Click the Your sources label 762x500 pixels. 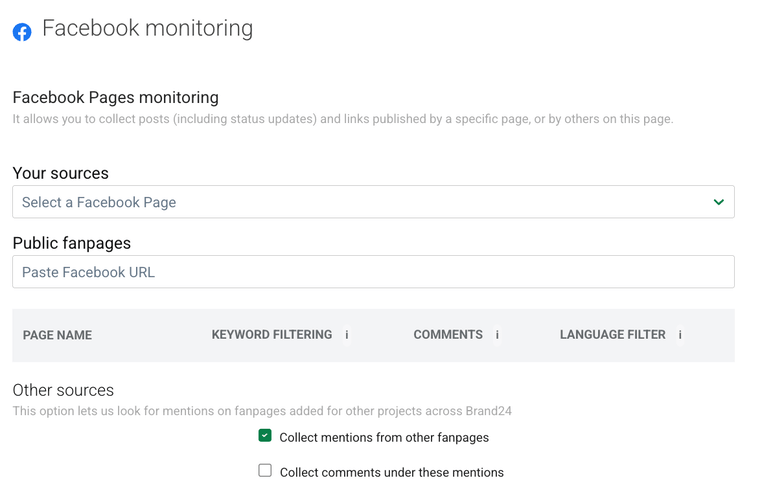61,173
